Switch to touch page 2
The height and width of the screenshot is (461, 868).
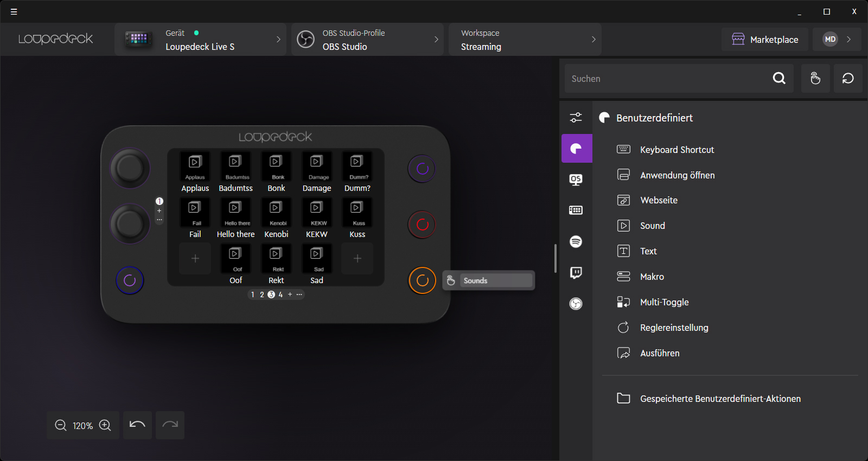coord(262,294)
